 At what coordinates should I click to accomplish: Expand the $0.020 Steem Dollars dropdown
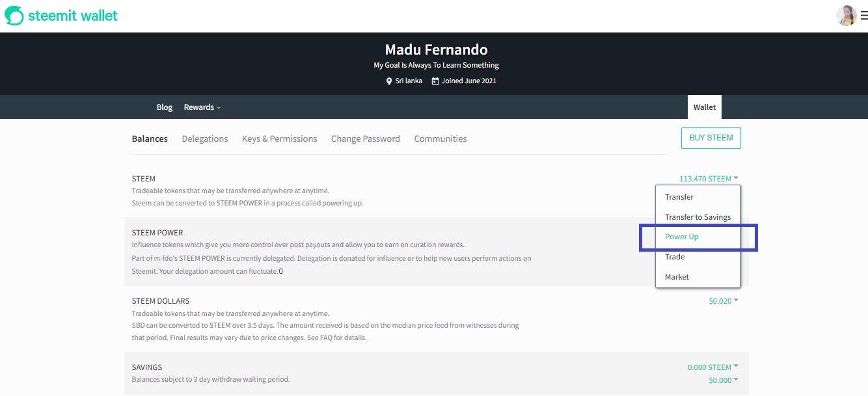(724, 301)
